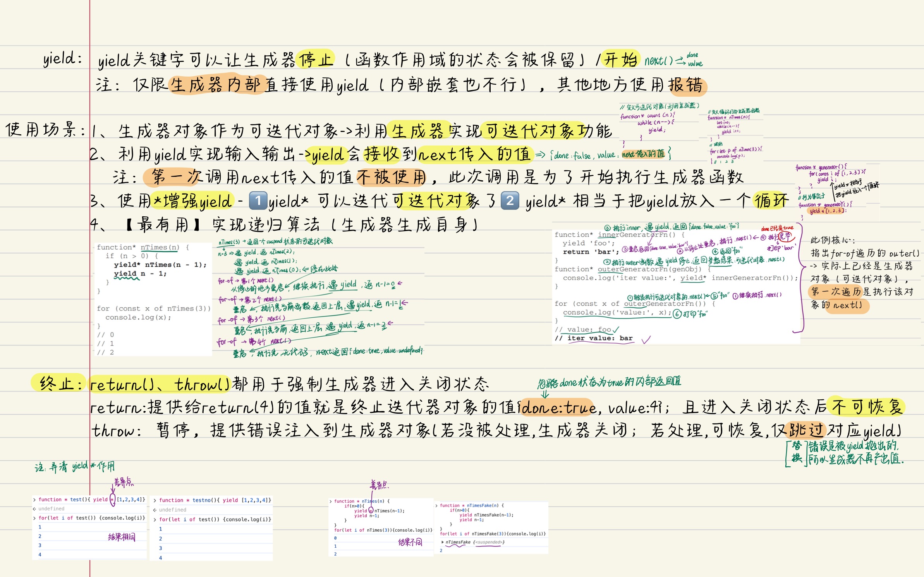Click the '【最有用】' label
Screen dimensions: 924x577
(x=163, y=224)
